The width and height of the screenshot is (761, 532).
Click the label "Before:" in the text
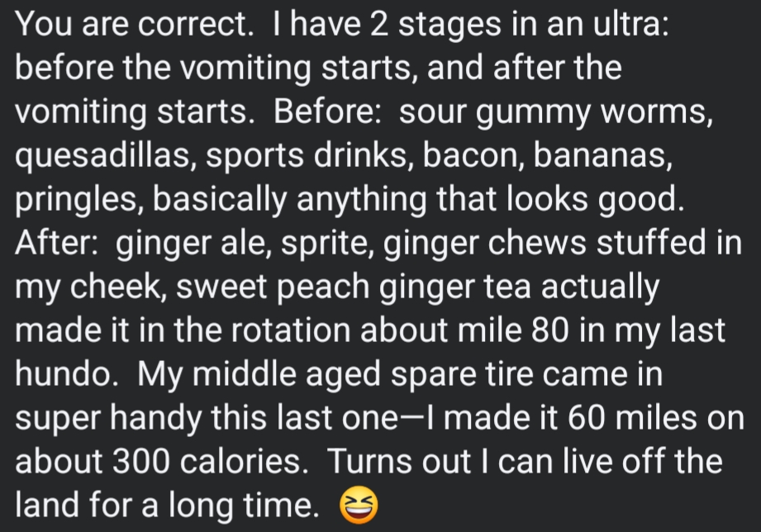[327, 112]
